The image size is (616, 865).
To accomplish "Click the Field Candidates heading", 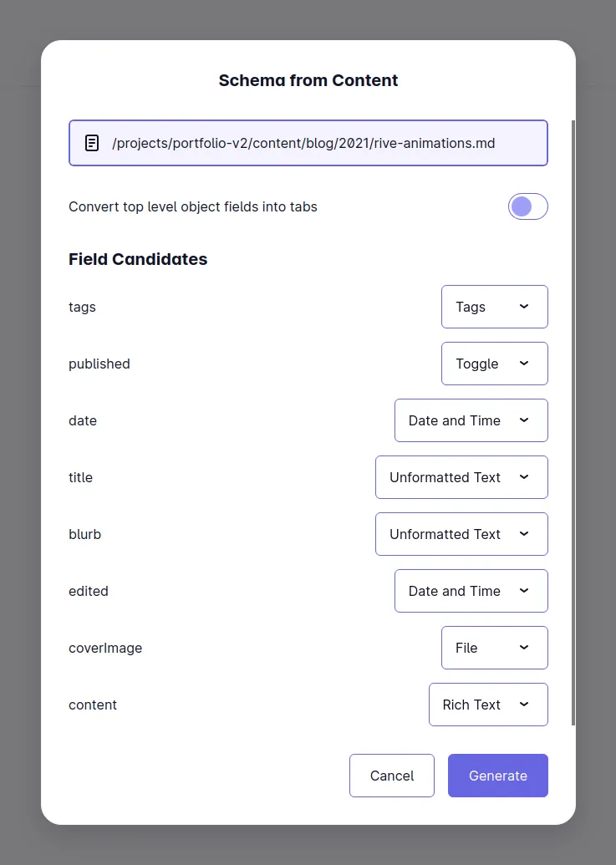I will (x=138, y=259).
